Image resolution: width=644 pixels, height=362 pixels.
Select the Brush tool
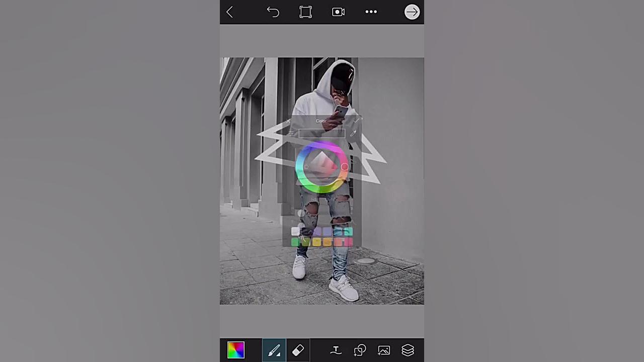(274, 350)
